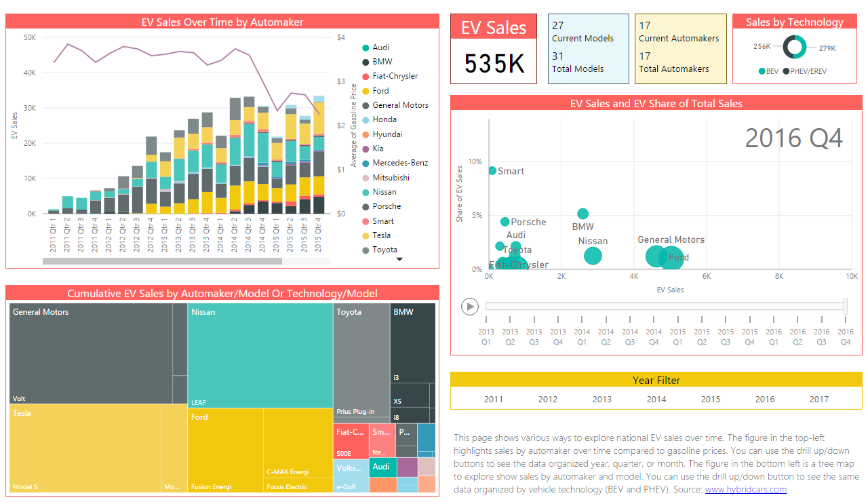Screen dimensions: 868x502
Task: Select BMW legend entry
Action: pyautogui.click(x=378, y=62)
